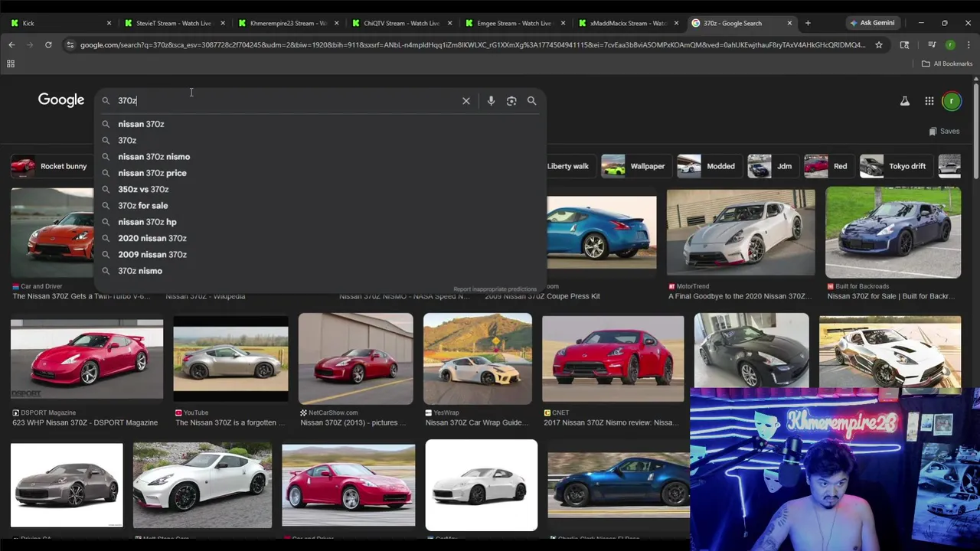Open the Saves collection

point(944,132)
